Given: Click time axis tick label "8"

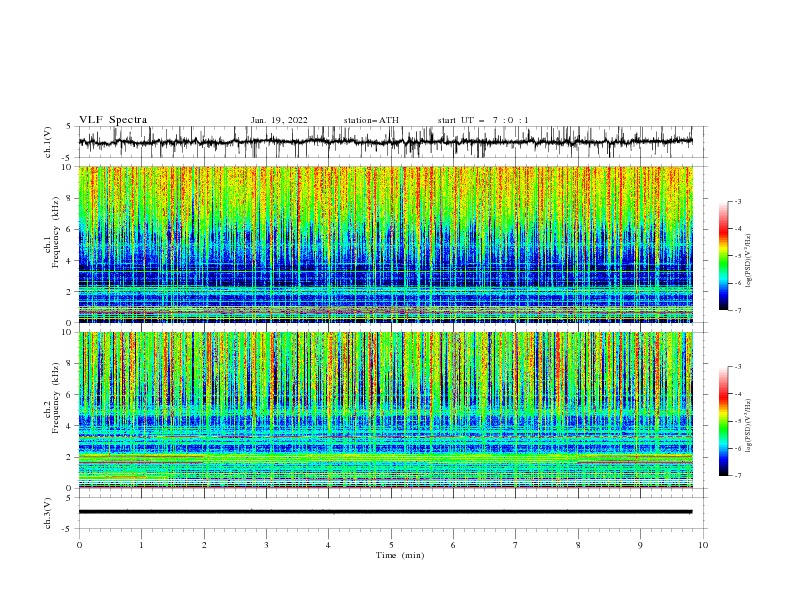Looking at the screenshot, I should click(x=578, y=545).
